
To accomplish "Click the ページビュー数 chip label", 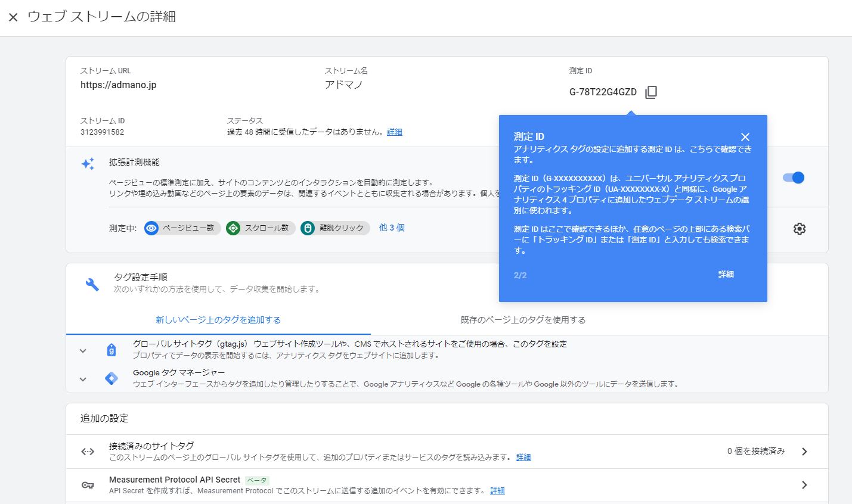I will 188,228.
